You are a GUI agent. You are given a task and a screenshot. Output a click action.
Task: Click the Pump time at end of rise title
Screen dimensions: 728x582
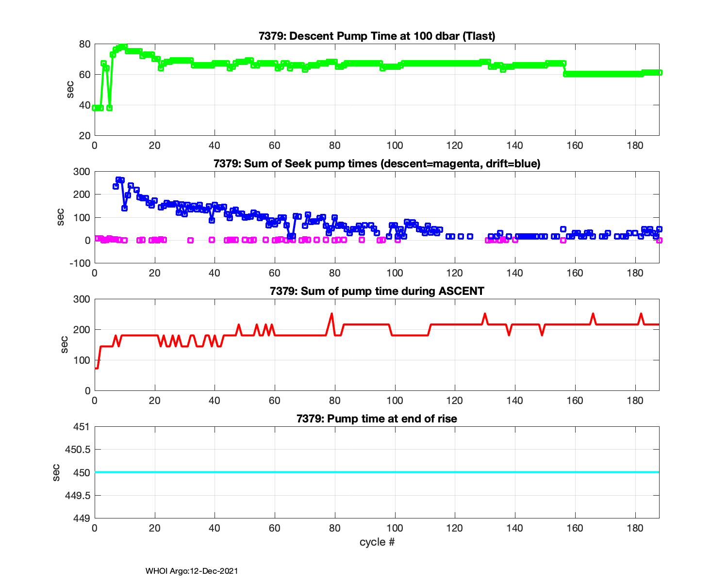(x=377, y=419)
